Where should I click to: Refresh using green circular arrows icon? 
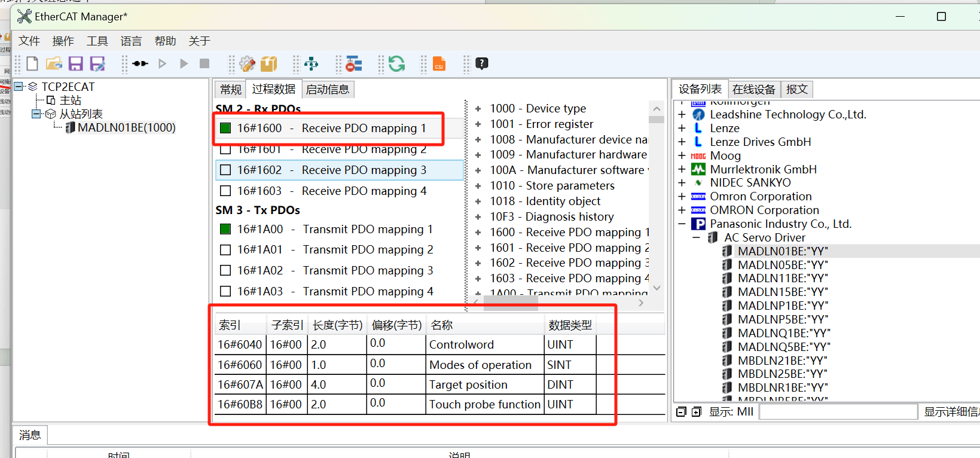pyautogui.click(x=396, y=63)
